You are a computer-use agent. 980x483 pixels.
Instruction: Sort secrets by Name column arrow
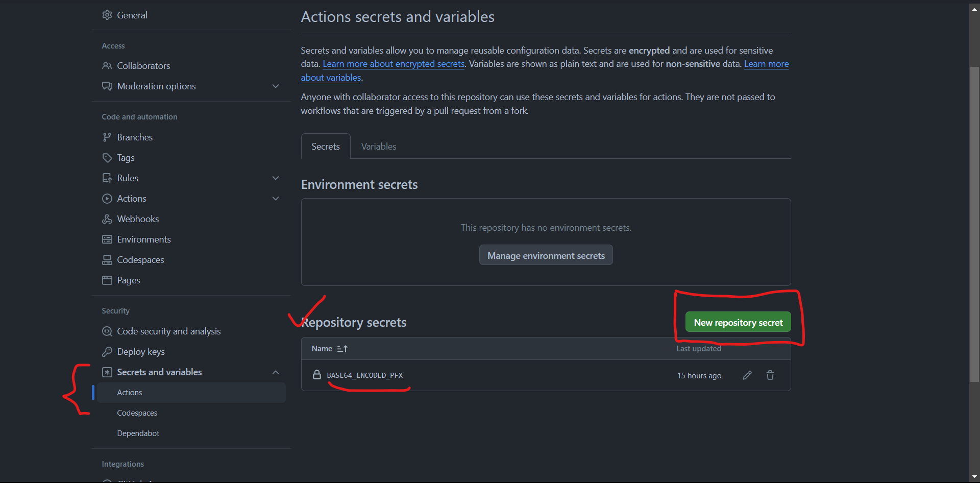pyautogui.click(x=342, y=349)
